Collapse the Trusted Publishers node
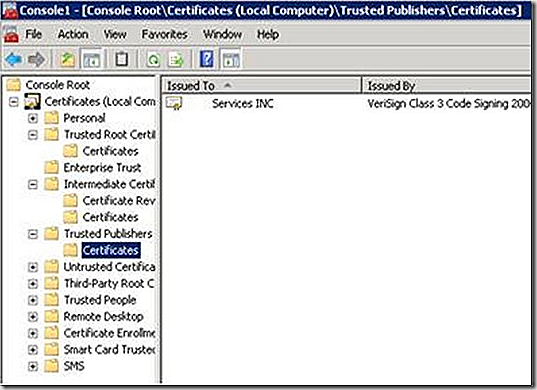This screenshot has width=537, height=390. pyautogui.click(x=33, y=234)
